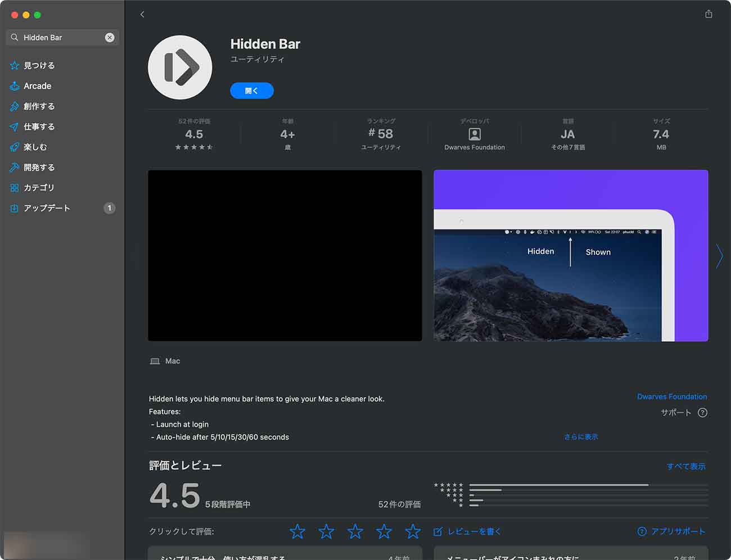This screenshot has height=560, width=731.
Task: Click the back chevron in toolbar
Action: click(x=142, y=14)
